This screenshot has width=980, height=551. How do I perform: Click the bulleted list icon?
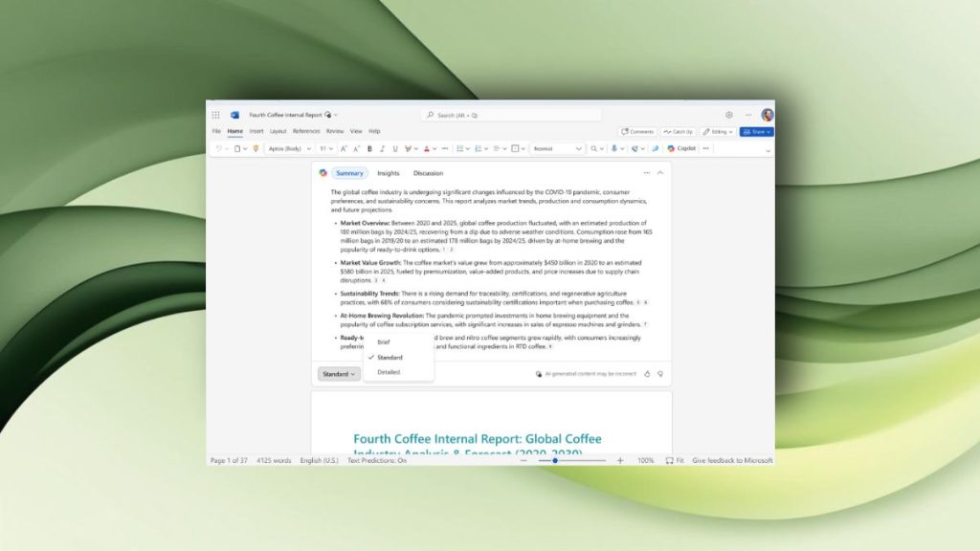(460, 148)
